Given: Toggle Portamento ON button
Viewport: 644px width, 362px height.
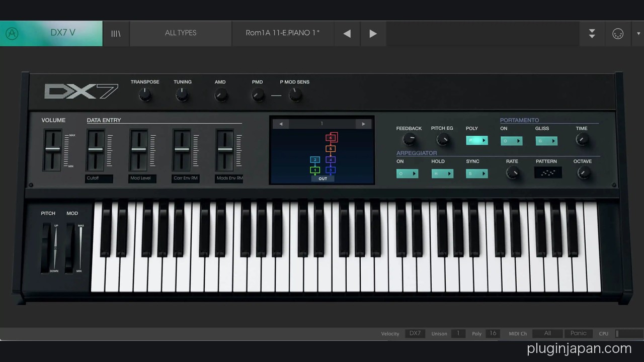Looking at the screenshot, I should pyautogui.click(x=511, y=141).
